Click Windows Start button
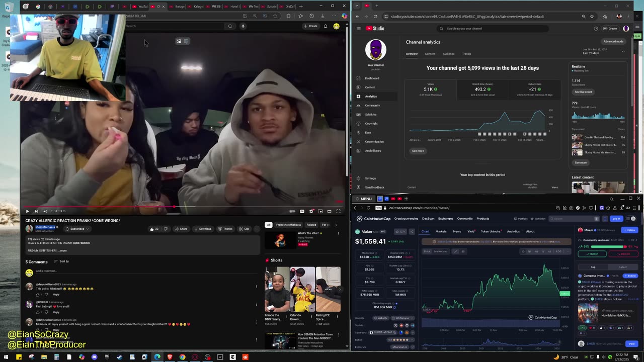 [6, 357]
